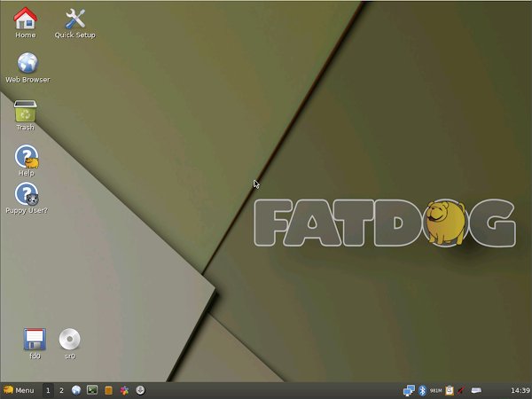
Task: Click the Bluetooth tray icon
Action: point(422,390)
